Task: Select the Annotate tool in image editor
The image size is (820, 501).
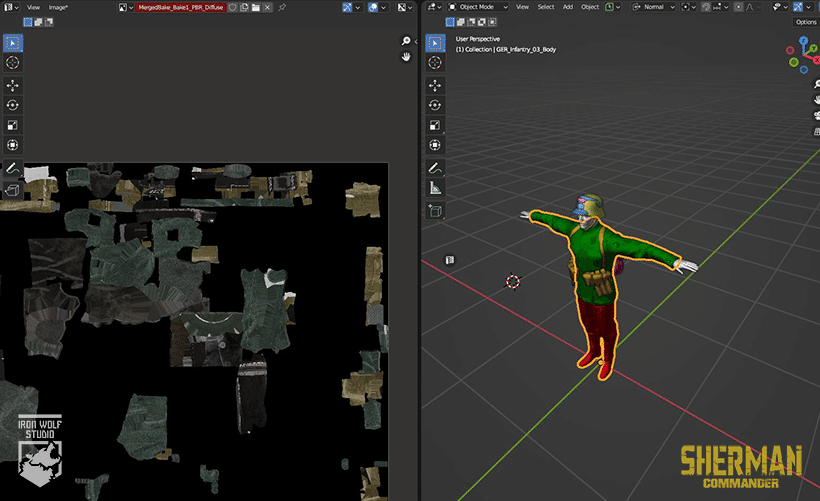Action: click(x=13, y=168)
